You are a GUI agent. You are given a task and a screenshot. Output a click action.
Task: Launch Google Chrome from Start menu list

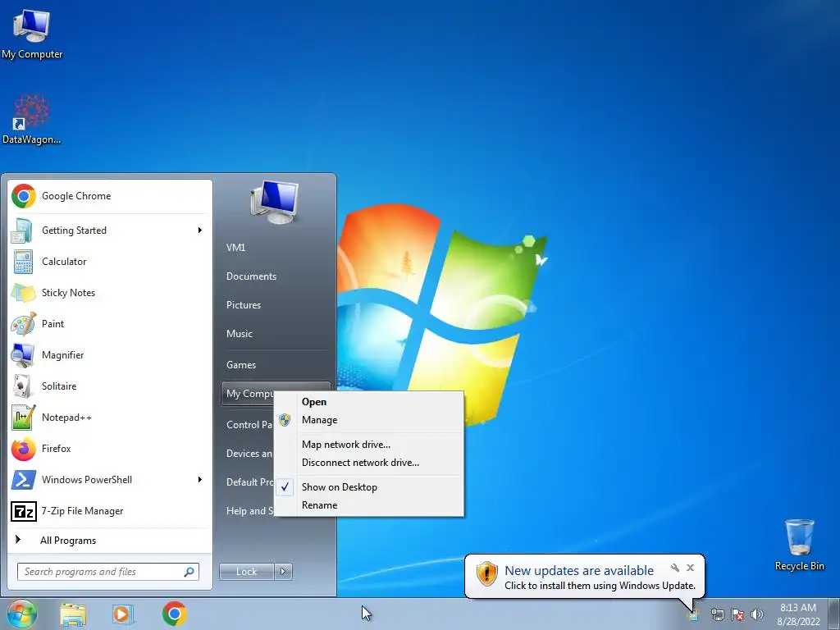[110, 196]
